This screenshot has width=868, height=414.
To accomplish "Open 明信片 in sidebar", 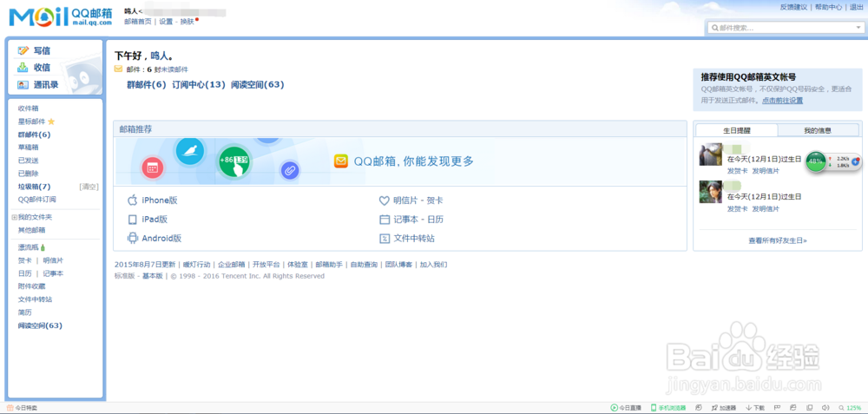I will click(x=53, y=260).
